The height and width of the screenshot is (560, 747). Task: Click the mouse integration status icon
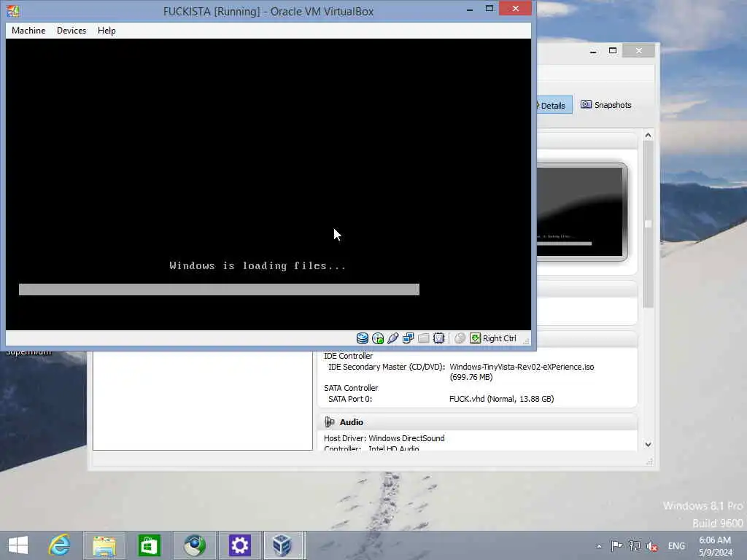pos(460,338)
